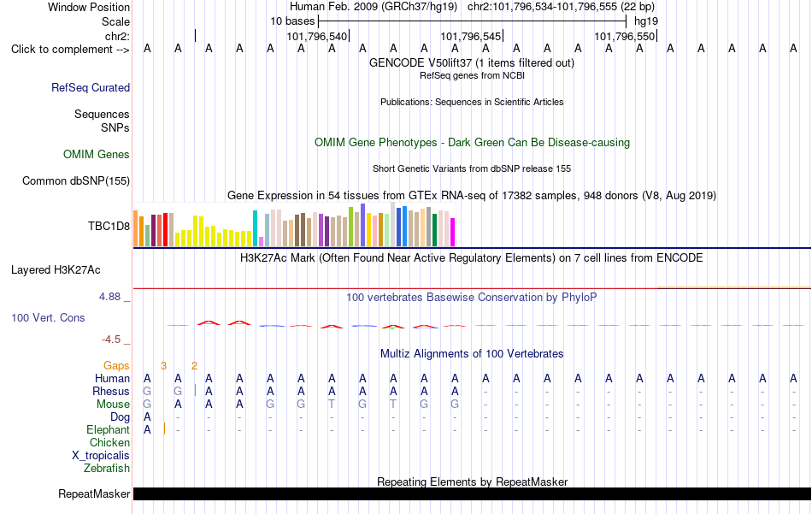Click the tallest gray bar in the GTEx chart

[392, 224]
